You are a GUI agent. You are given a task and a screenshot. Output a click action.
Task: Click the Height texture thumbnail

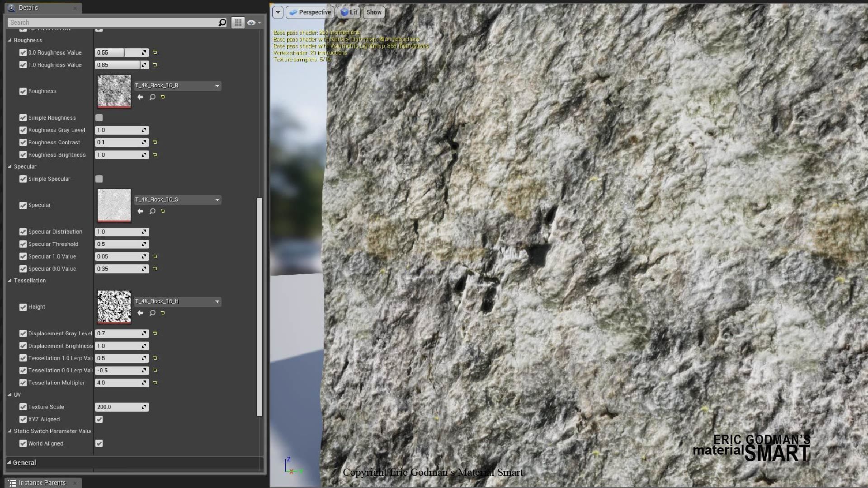(x=114, y=307)
